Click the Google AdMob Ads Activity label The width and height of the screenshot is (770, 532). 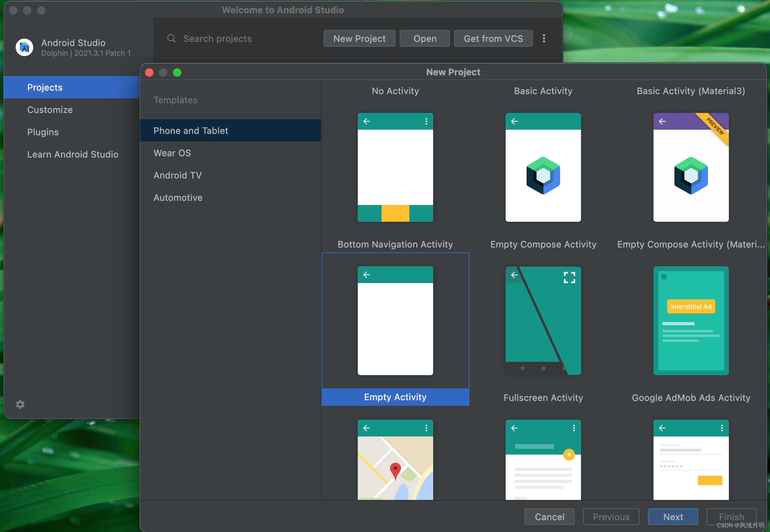coord(691,398)
